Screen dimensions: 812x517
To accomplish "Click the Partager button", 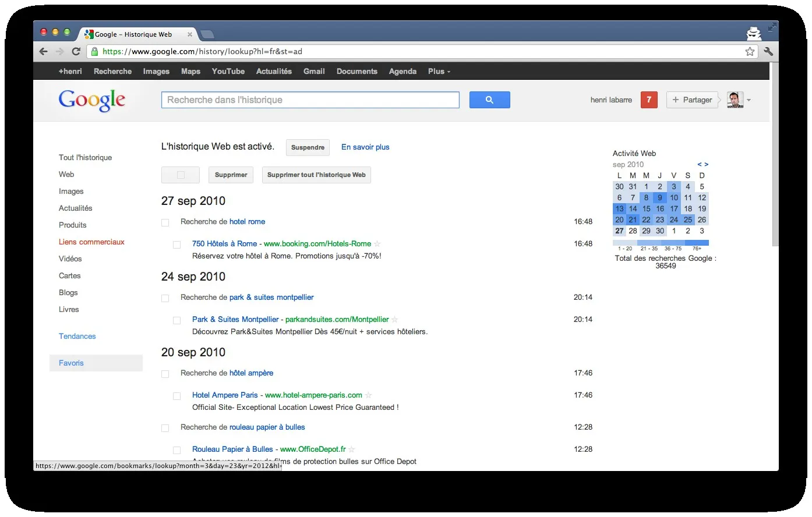I will [692, 100].
